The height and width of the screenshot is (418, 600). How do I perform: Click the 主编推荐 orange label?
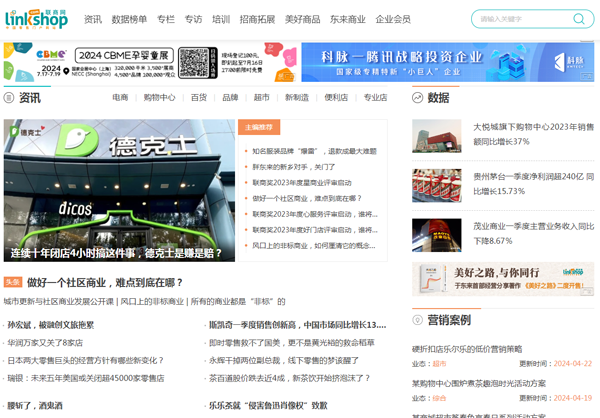click(x=259, y=127)
